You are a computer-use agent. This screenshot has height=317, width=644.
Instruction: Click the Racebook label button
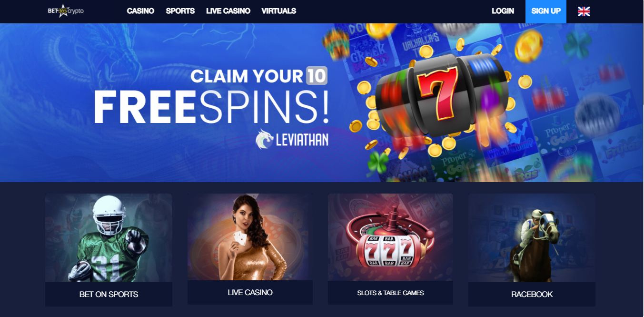pyautogui.click(x=532, y=294)
